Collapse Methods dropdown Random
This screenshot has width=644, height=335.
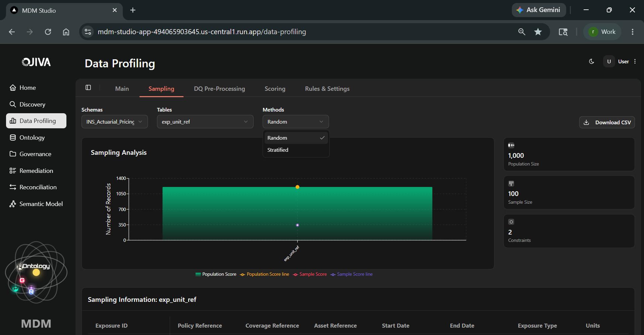[296, 122]
